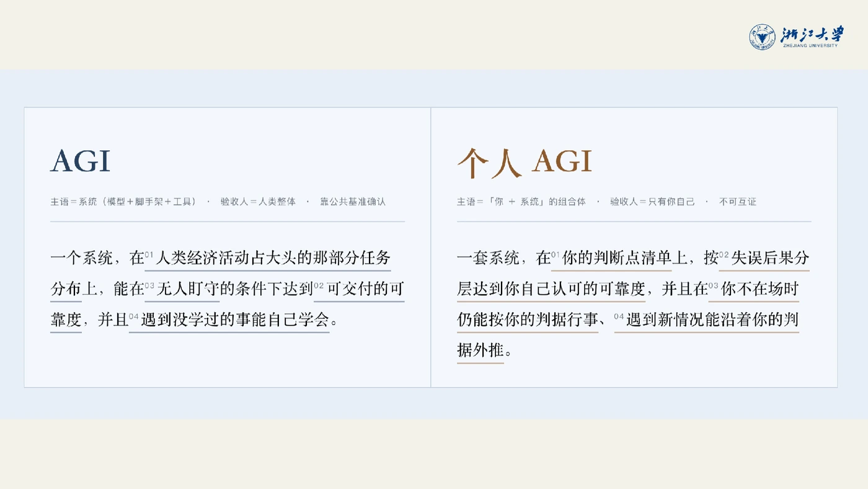This screenshot has height=489, width=868.
Task: Select the 个人 AGI heading in the right panel
Action: (x=525, y=162)
